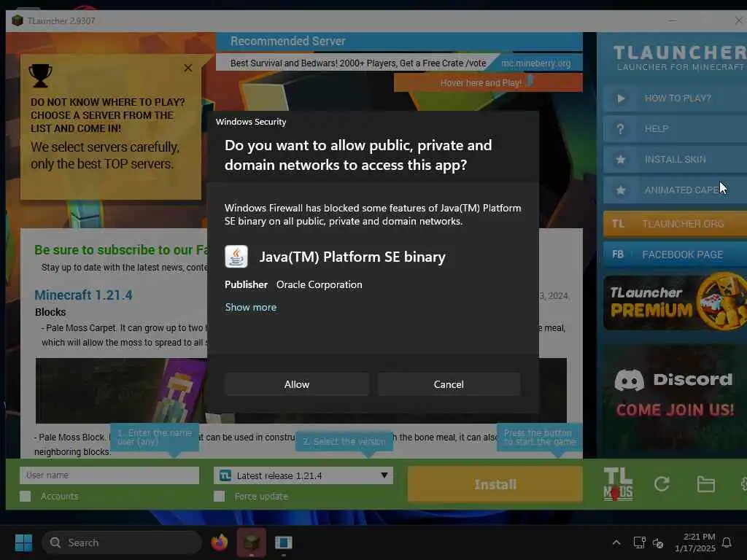Image resolution: width=747 pixels, height=560 pixels.
Task: Click the star icon beside Install Skin
Action: (621, 160)
